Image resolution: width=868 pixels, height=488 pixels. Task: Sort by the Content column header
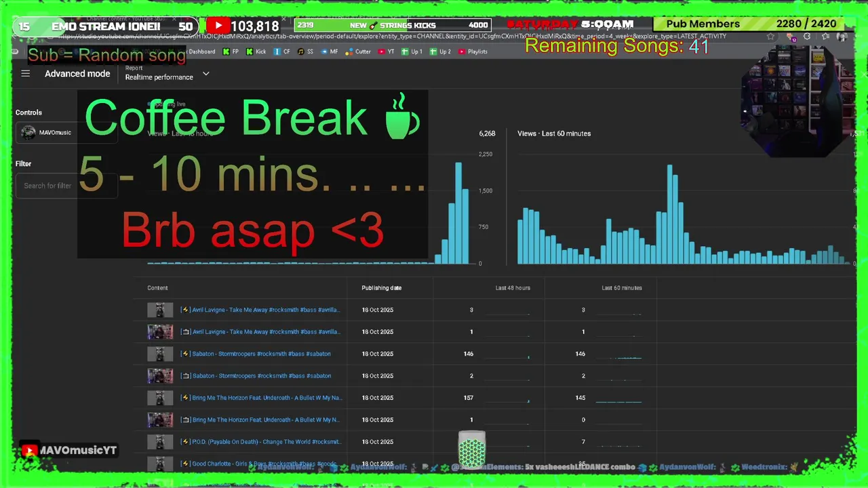coord(157,288)
